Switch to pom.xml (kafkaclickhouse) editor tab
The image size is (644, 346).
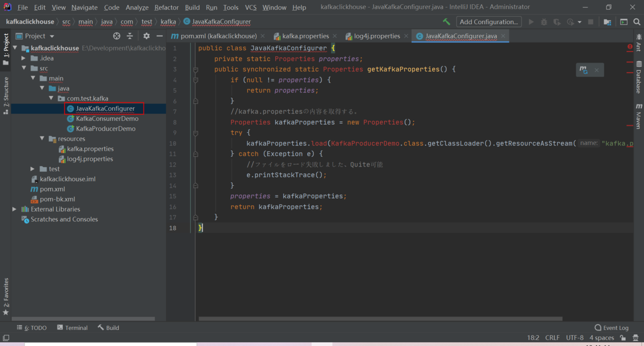(x=218, y=36)
